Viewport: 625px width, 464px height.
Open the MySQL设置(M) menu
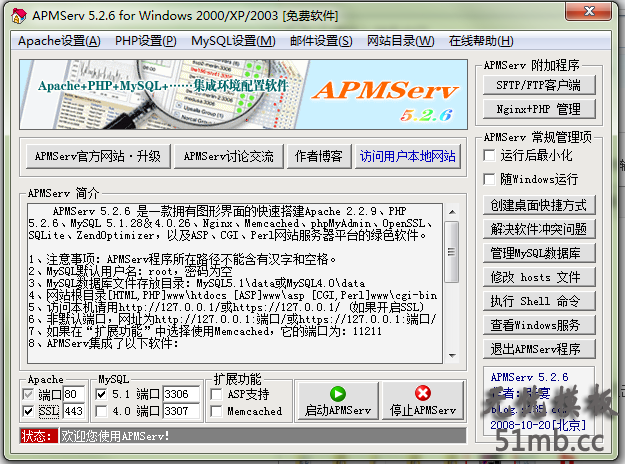tap(233, 41)
